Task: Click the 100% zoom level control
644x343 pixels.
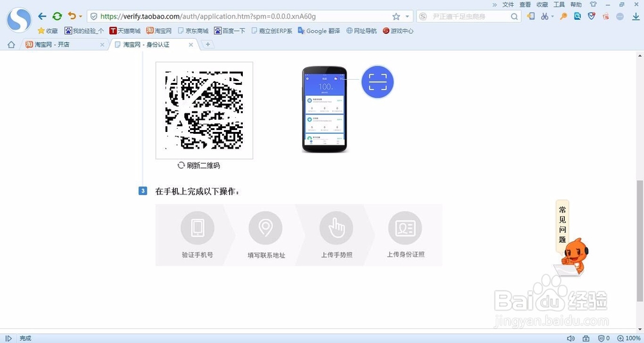Action: pyautogui.click(x=629, y=338)
